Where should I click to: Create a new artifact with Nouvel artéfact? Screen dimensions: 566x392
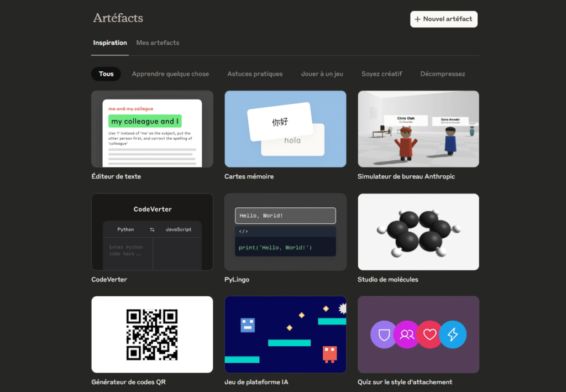point(444,19)
